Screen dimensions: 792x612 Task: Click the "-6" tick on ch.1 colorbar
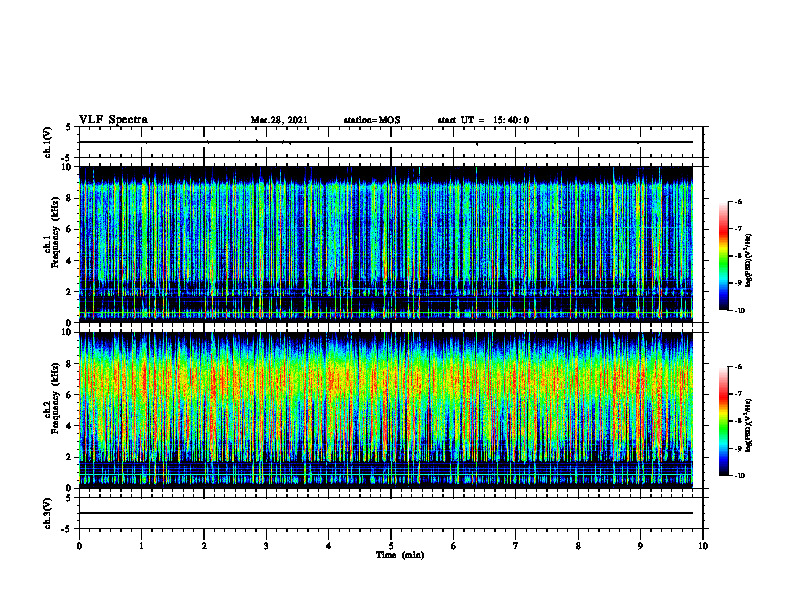(x=739, y=201)
